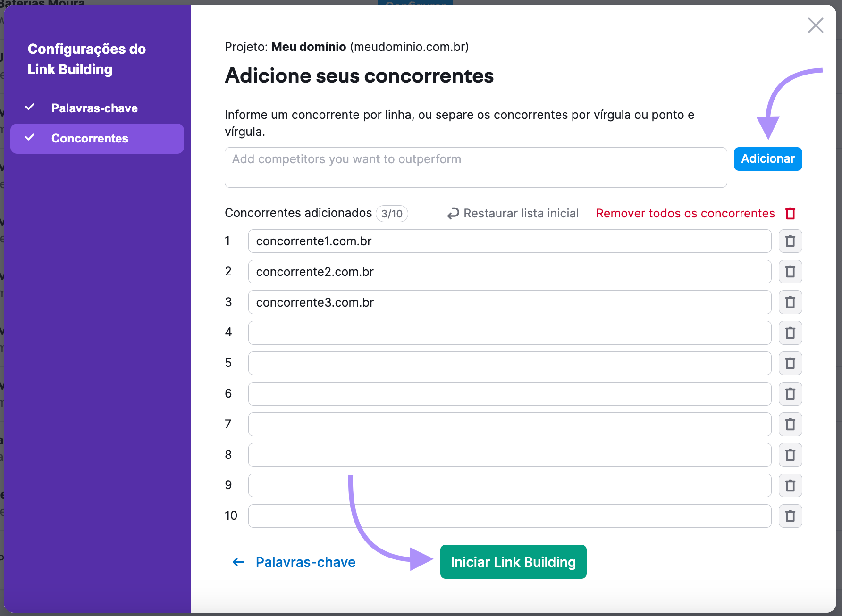Click the Concorrentes adicionados label

298,213
